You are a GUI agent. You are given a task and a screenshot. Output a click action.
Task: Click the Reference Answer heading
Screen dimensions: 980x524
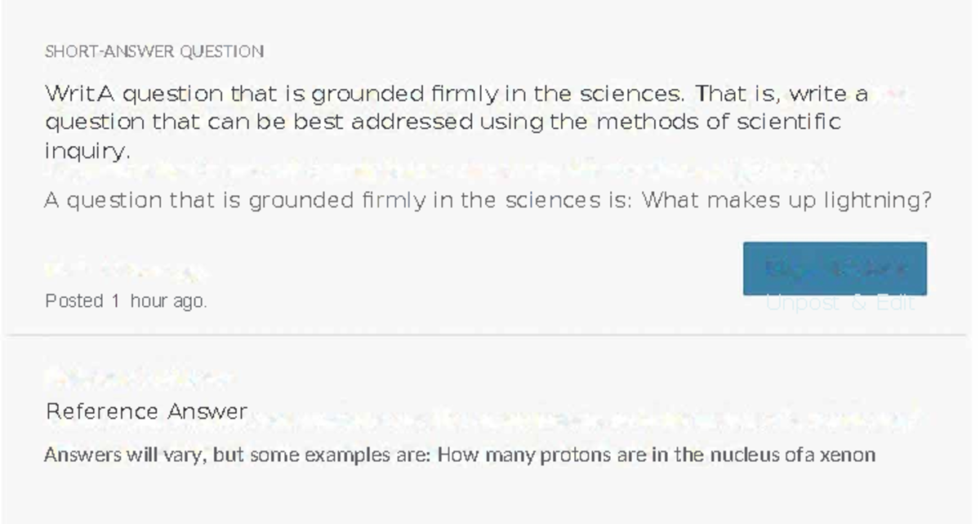point(146,411)
